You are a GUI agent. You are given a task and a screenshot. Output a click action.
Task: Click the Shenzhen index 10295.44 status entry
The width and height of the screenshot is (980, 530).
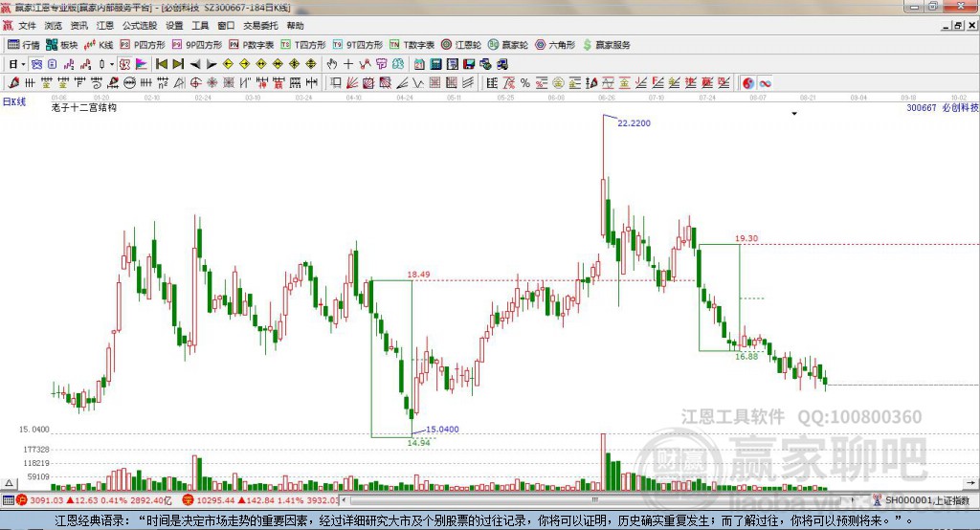point(259,500)
